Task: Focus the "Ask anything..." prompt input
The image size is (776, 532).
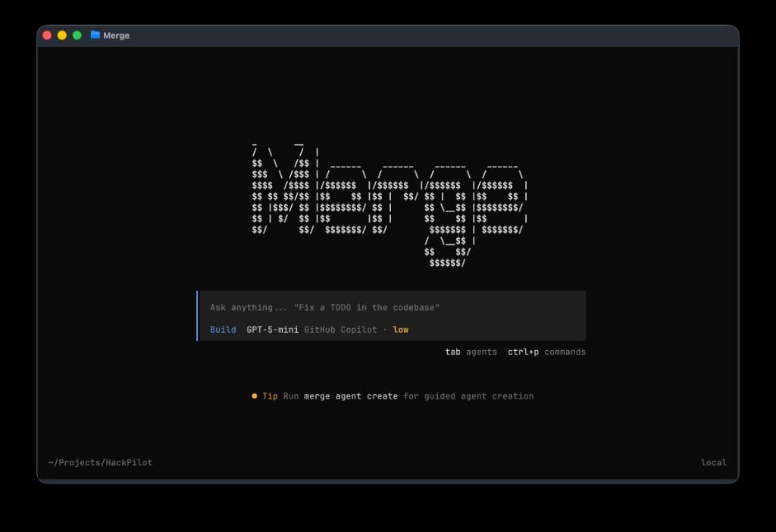Action: tap(324, 308)
